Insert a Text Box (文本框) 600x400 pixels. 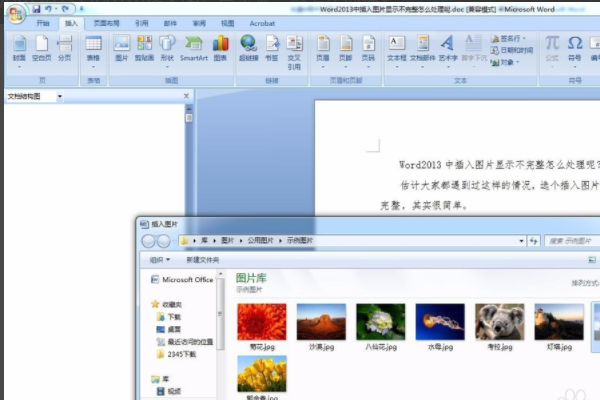397,51
